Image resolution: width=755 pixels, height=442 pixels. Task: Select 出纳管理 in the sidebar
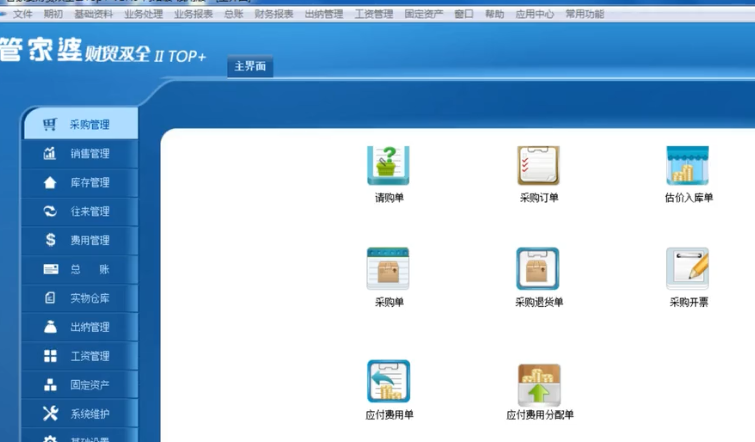pos(80,327)
